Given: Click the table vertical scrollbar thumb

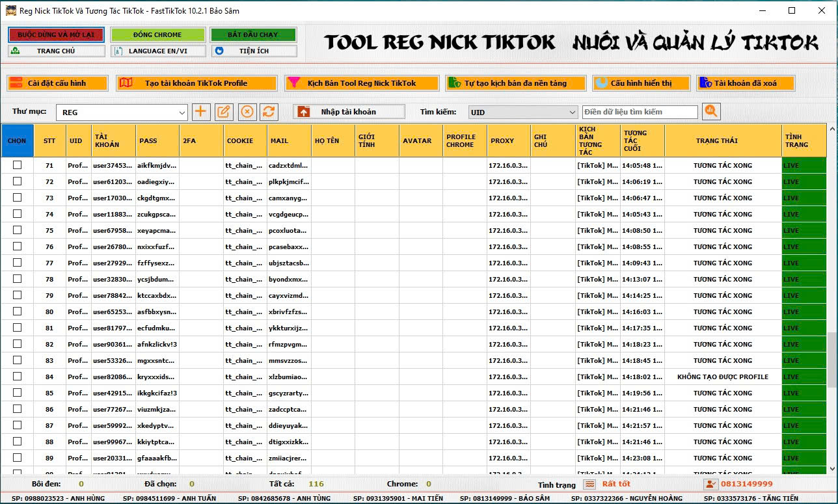Looking at the screenshot, I should coord(831,360).
